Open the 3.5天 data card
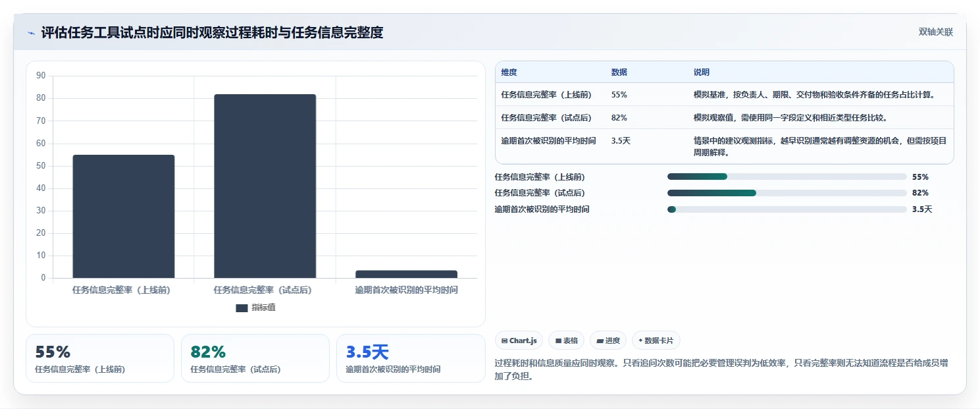 411,358
